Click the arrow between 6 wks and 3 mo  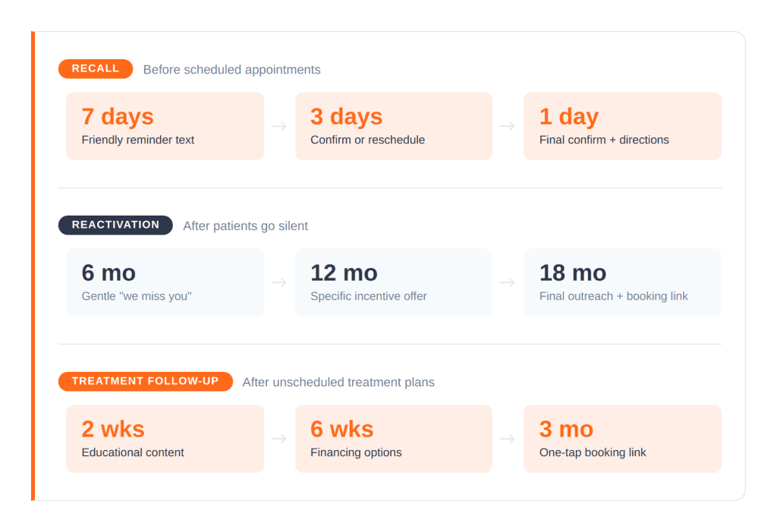(x=508, y=439)
